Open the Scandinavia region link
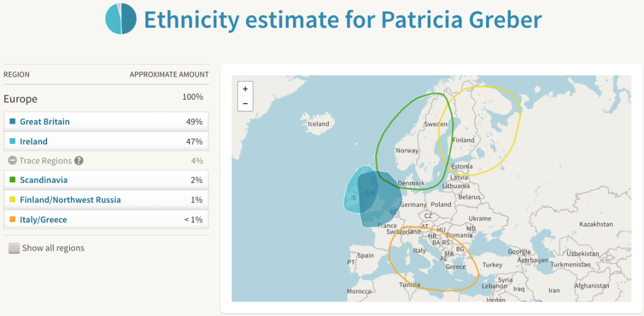644x316 pixels. pyautogui.click(x=44, y=180)
